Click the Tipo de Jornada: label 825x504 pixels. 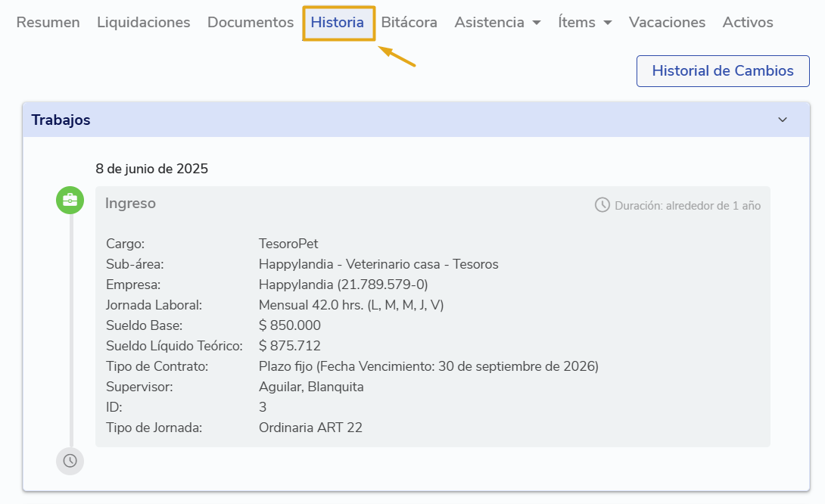pos(154,428)
